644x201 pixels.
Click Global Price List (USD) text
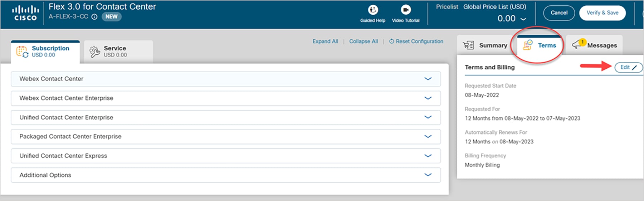click(495, 7)
